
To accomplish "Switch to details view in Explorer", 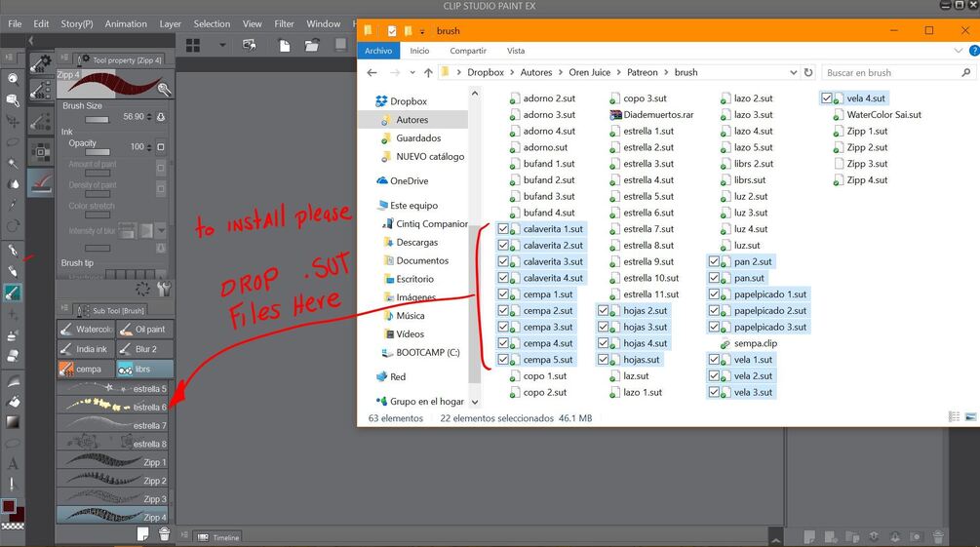I will click(x=955, y=417).
